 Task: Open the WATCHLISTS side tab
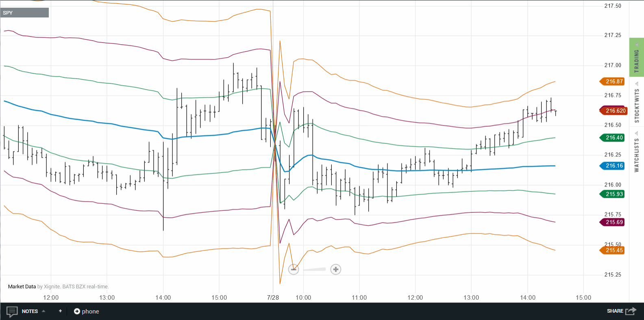point(636,155)
